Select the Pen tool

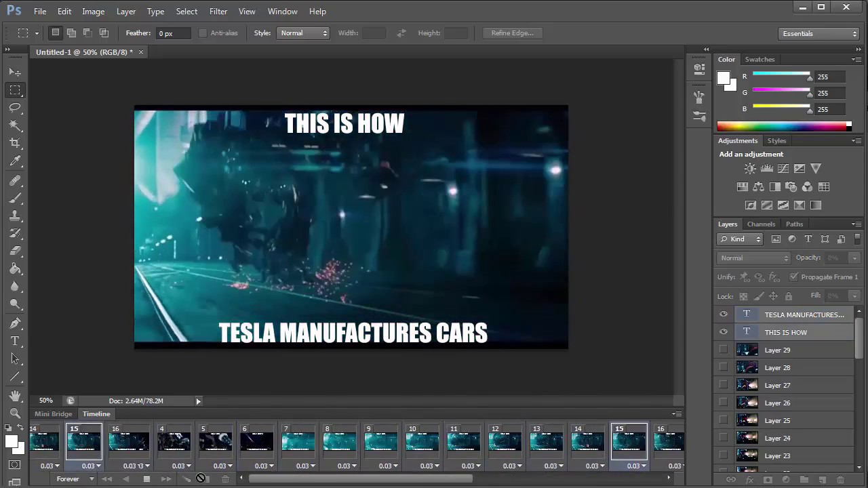15,323
